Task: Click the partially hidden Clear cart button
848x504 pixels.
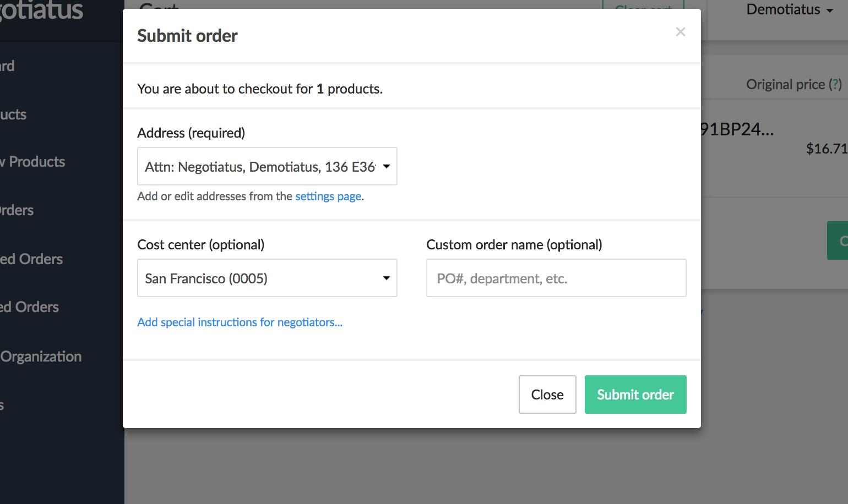Action: [x=643, y=6]
